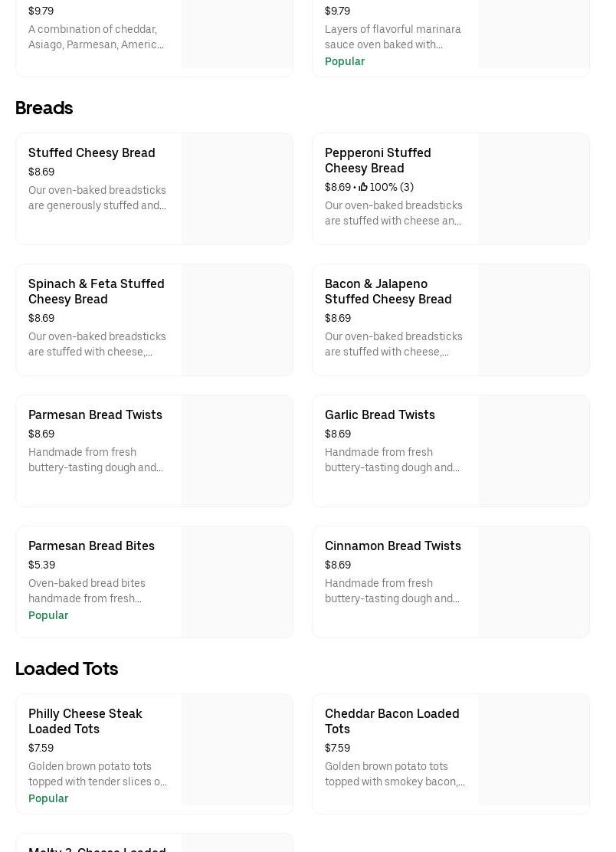Open Philly Cheese Steak Loaded Tots
Image resolution: width=616 pixels, height=852 pixels.
85,721
